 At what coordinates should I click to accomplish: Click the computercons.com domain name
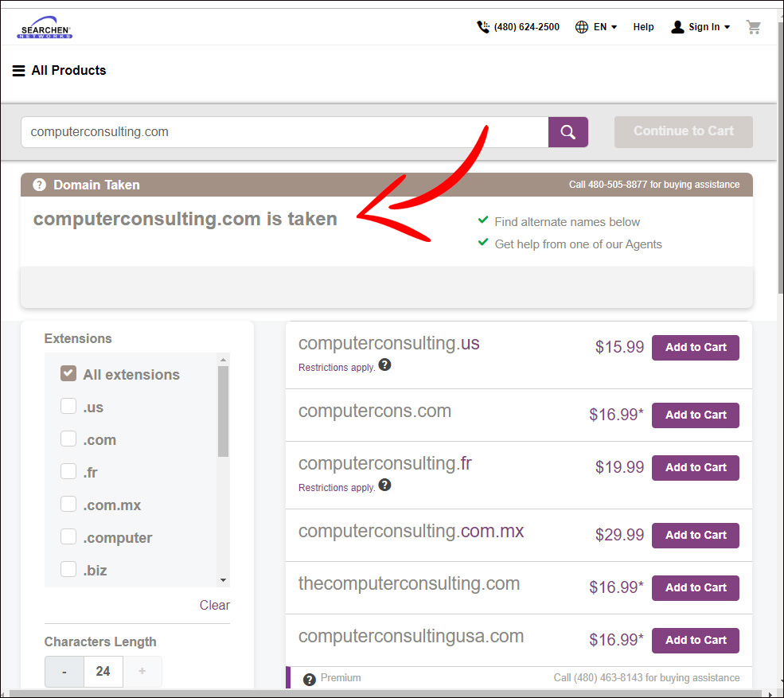[x=375, y=411]
